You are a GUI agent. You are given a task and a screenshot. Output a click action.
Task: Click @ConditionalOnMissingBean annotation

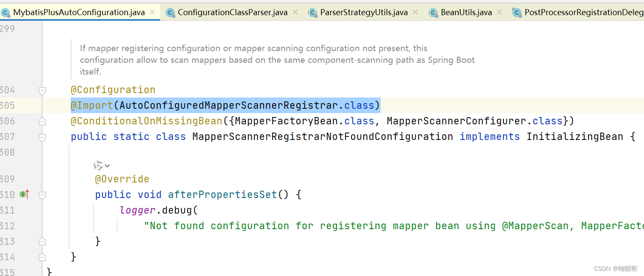pyautogui.click(x=147, y=121)
